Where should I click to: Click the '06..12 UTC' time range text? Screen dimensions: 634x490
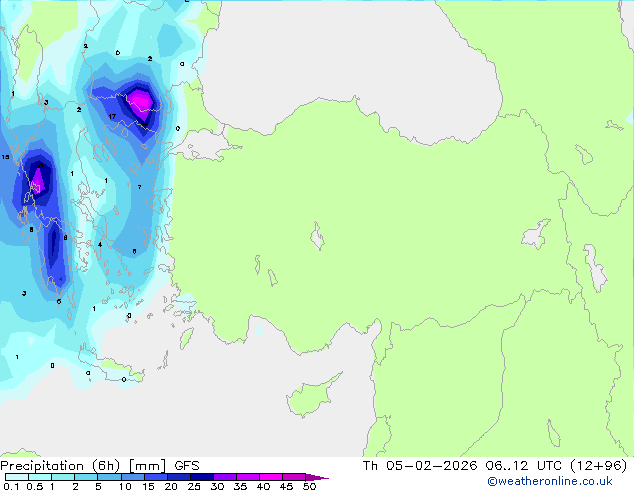point(523,466)
